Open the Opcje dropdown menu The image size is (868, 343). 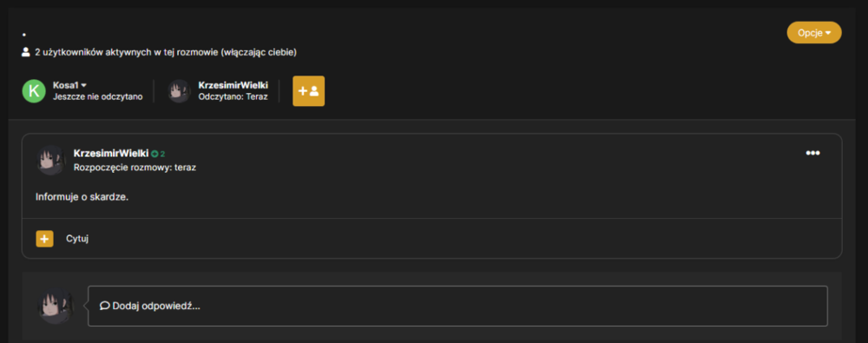[814, 33]
